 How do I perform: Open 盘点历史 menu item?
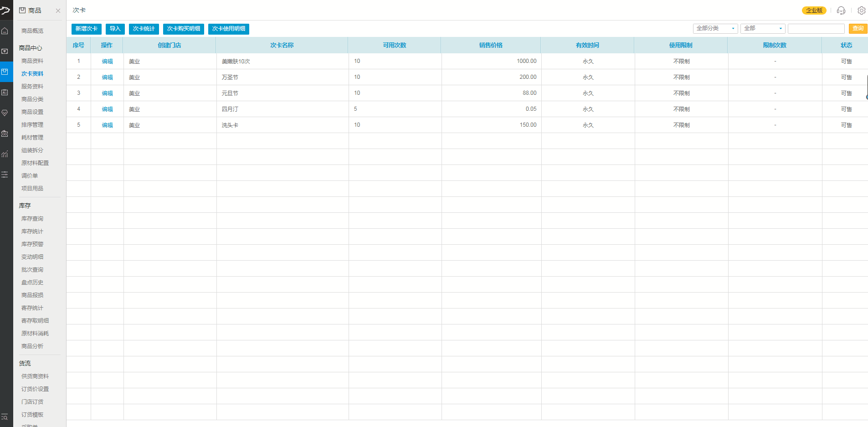32,283
